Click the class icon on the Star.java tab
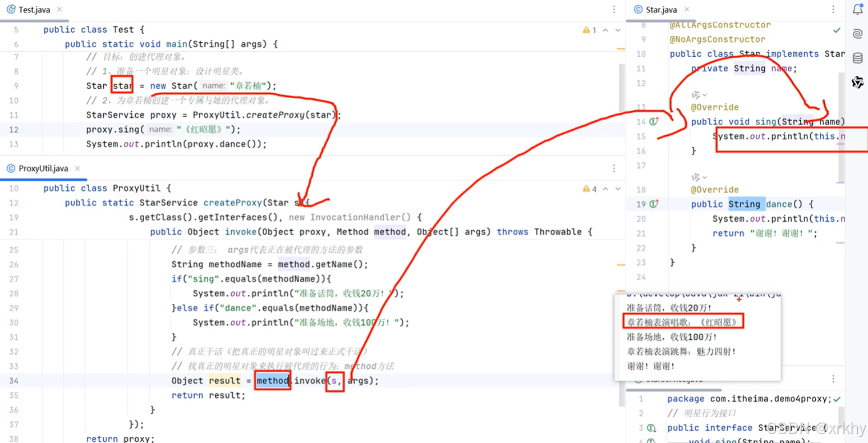This screenshot has height=443, width=868. point(638,10)
